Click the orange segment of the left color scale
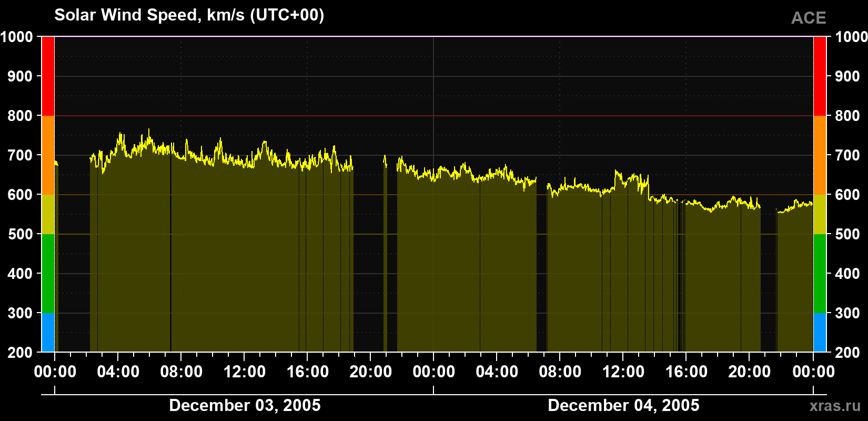868x421 pixels. click(48, 155)
